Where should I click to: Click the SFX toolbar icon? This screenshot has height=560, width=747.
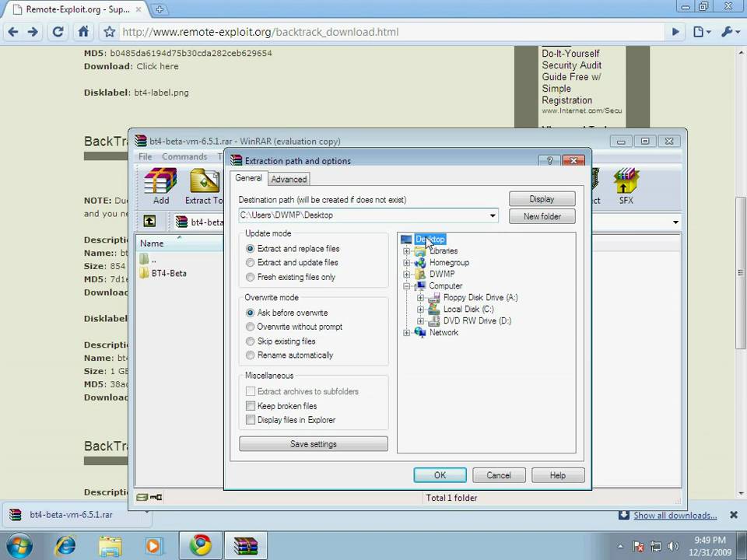(x=626, y=186)
